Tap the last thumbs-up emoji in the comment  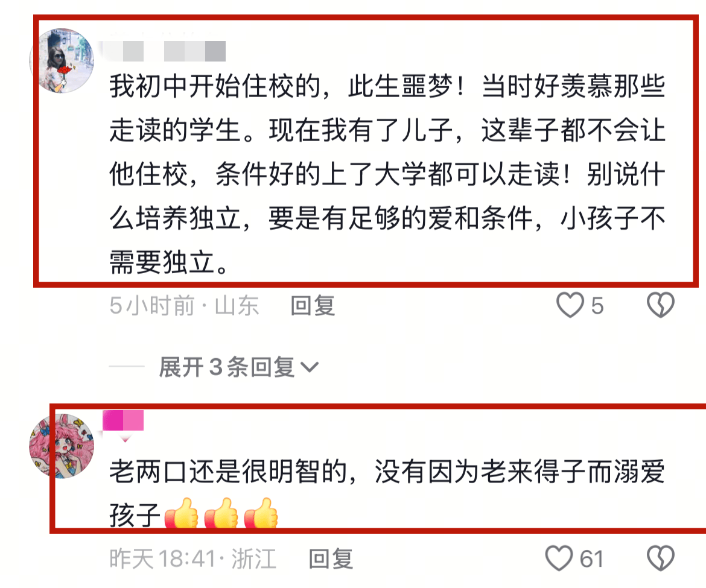[x=261, y=514]
